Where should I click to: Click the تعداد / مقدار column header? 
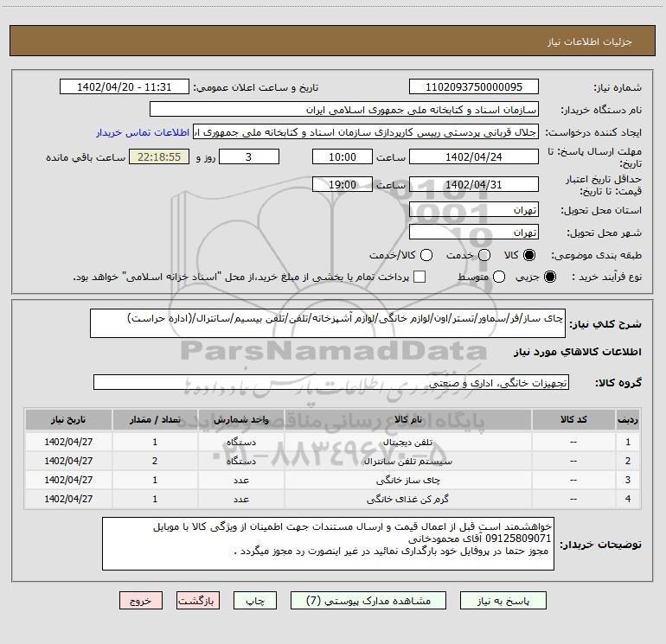coord(155,419)
